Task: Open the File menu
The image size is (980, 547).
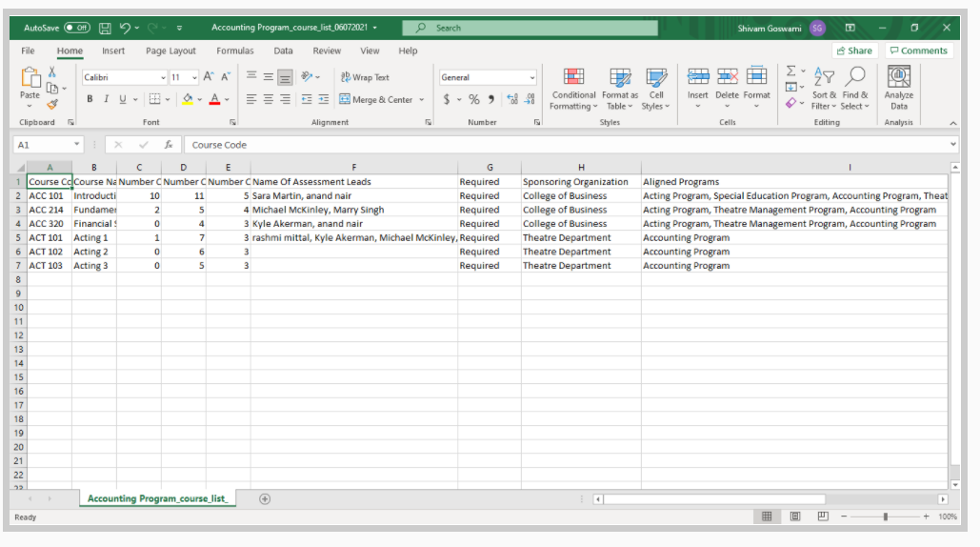Action: (x=29, y=51)
